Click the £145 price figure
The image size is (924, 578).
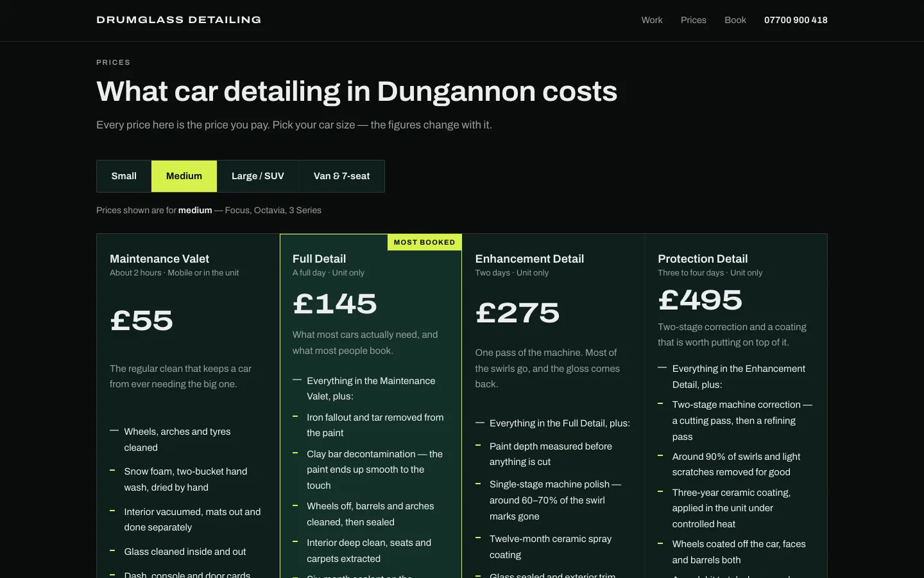click(335, 304)
